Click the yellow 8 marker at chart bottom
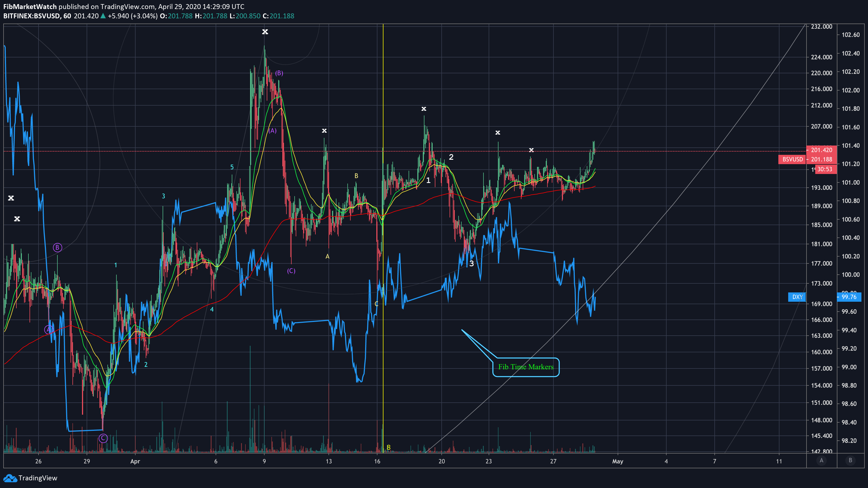 pyautogui.click(x=389, y=447)
